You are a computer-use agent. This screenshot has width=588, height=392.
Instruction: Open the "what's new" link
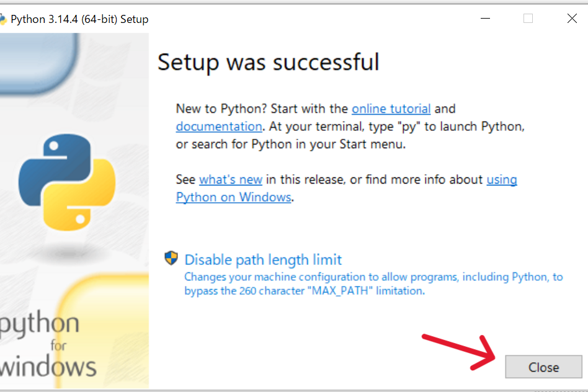(x=231, y=179)
